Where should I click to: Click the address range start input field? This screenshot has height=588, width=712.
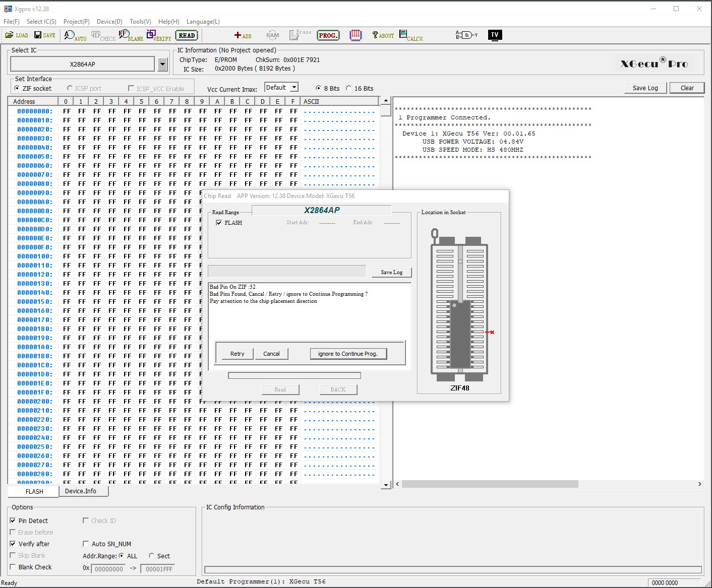coord(109,569)
